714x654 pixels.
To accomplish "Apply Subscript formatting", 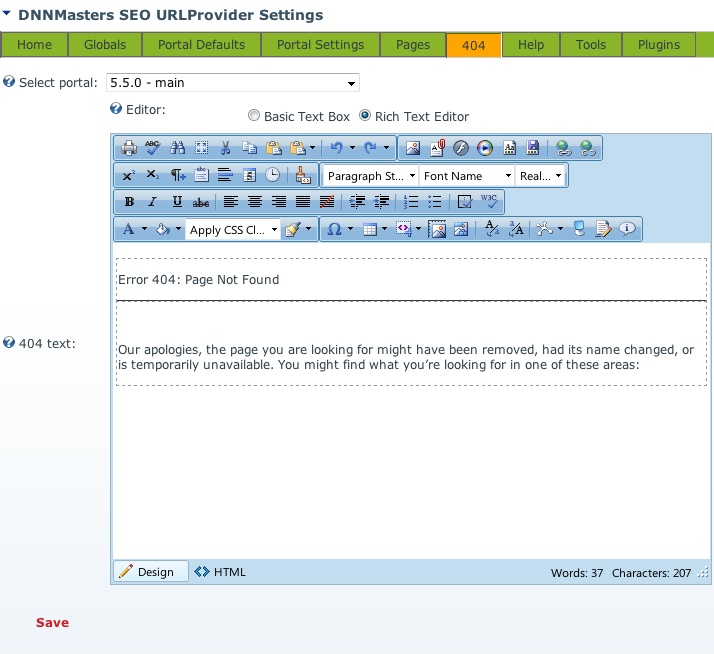I will [x=153, y=175].
